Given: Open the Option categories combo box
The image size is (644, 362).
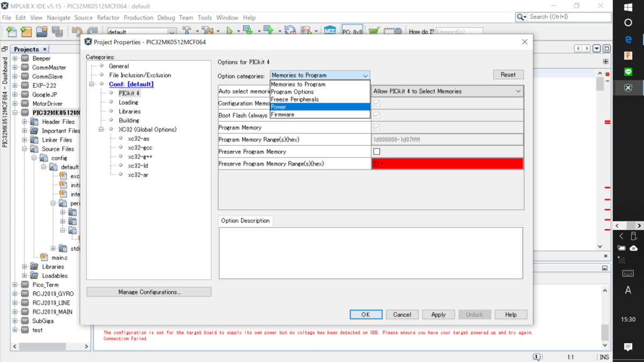Looking at the screenshot, I should click(x=320, y=76).
